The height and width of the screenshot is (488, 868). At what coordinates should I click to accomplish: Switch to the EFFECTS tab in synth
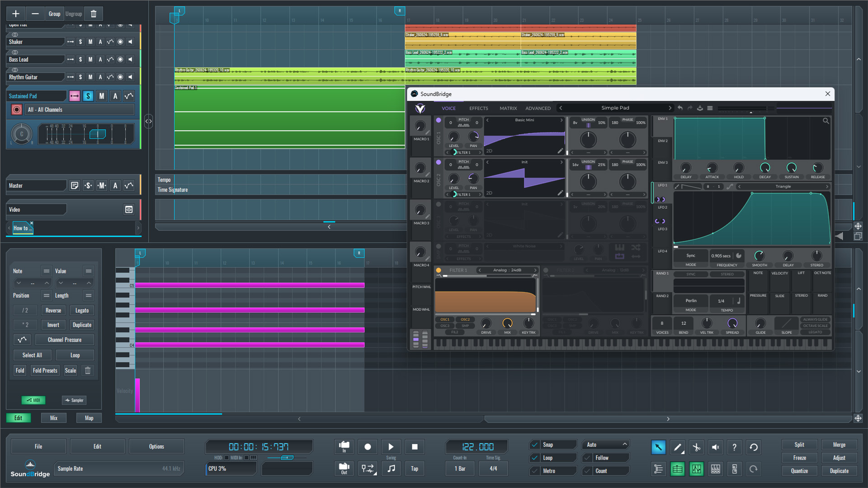478,108
